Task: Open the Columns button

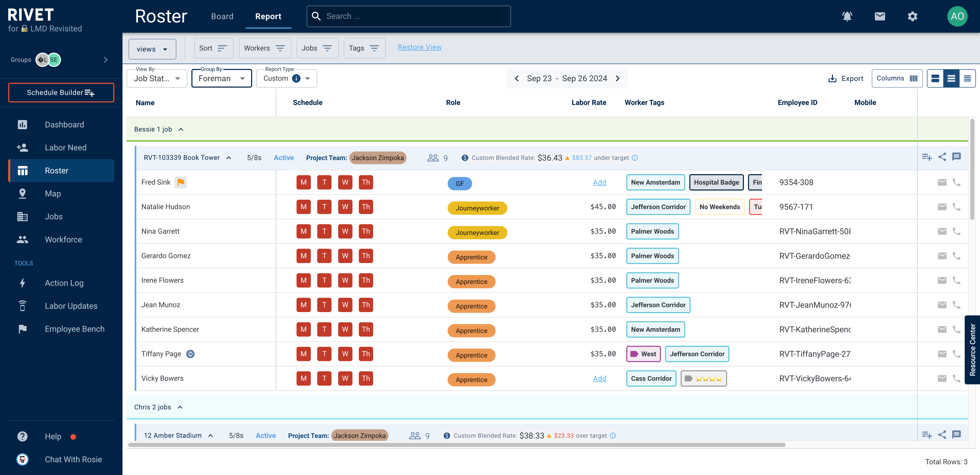Action: (897, 78)
